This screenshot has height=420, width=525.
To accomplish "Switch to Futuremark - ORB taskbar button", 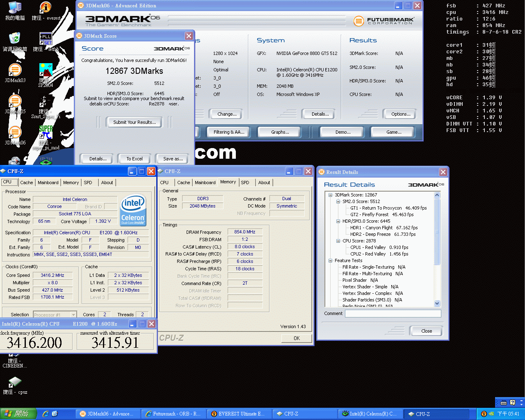I will pyautogui.click(x=173, y=414).
